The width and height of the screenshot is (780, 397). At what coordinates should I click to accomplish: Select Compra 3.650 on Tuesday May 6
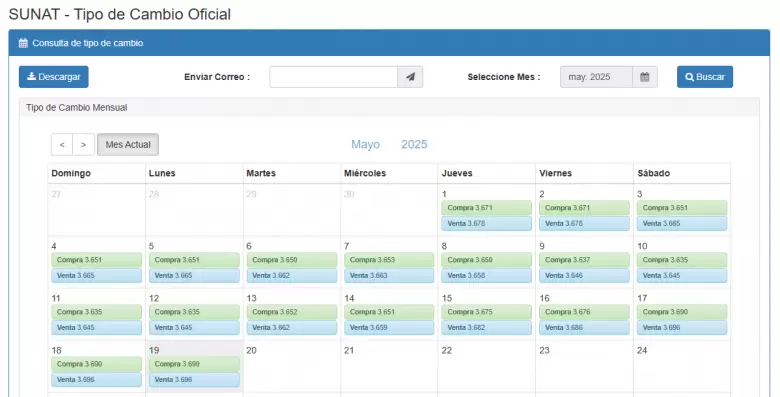click(x=292, y=260)
